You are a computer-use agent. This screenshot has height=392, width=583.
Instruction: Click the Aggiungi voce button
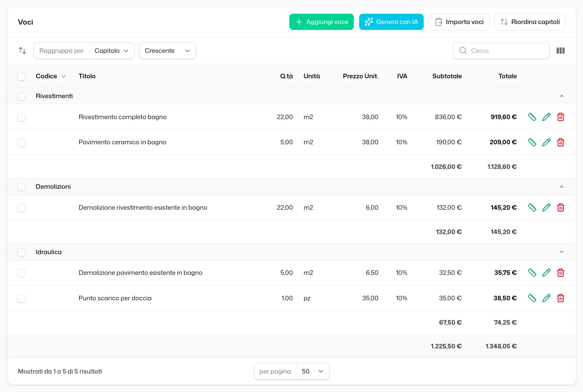[321, 22]
